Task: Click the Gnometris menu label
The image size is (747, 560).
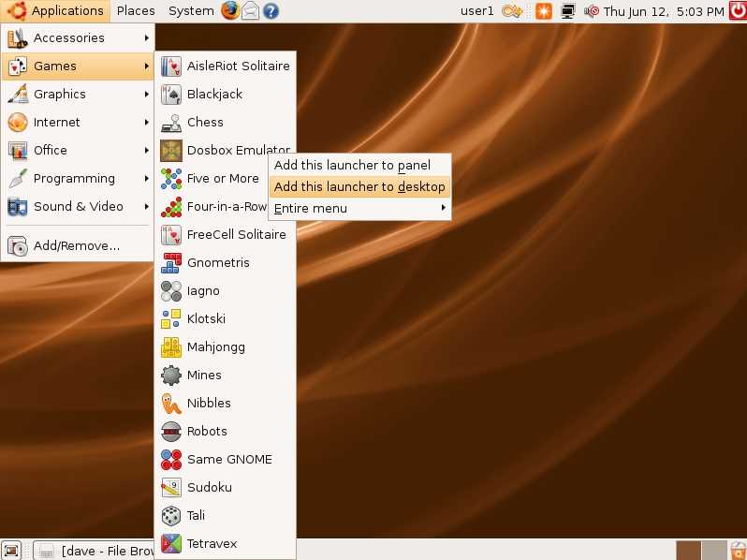Action: (x=218, y=262)
